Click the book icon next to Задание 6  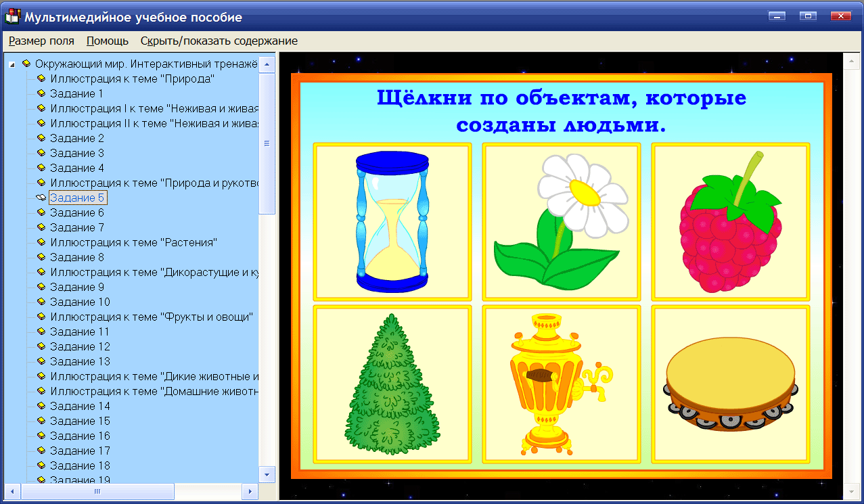point(41,212)
